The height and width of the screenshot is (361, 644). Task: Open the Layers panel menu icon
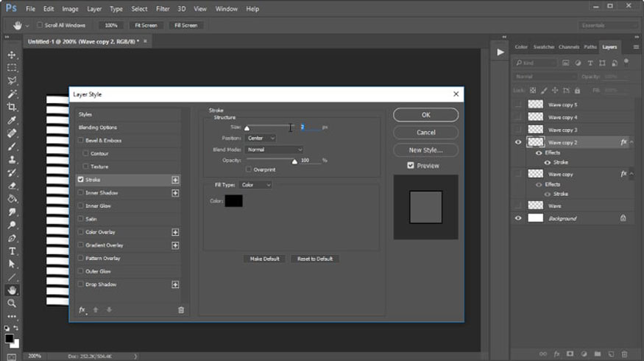(636, 47)
